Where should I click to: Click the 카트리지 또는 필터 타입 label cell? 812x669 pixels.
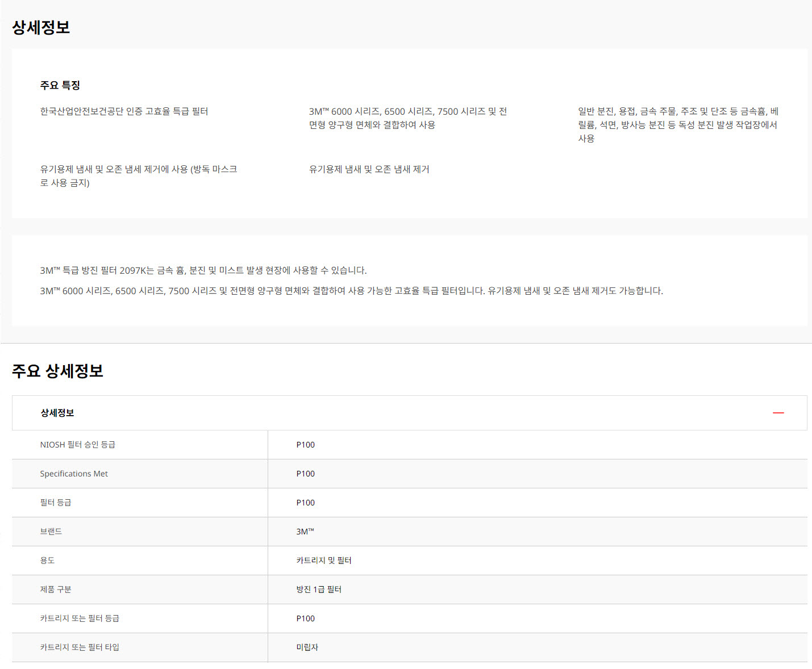point(140,647)
